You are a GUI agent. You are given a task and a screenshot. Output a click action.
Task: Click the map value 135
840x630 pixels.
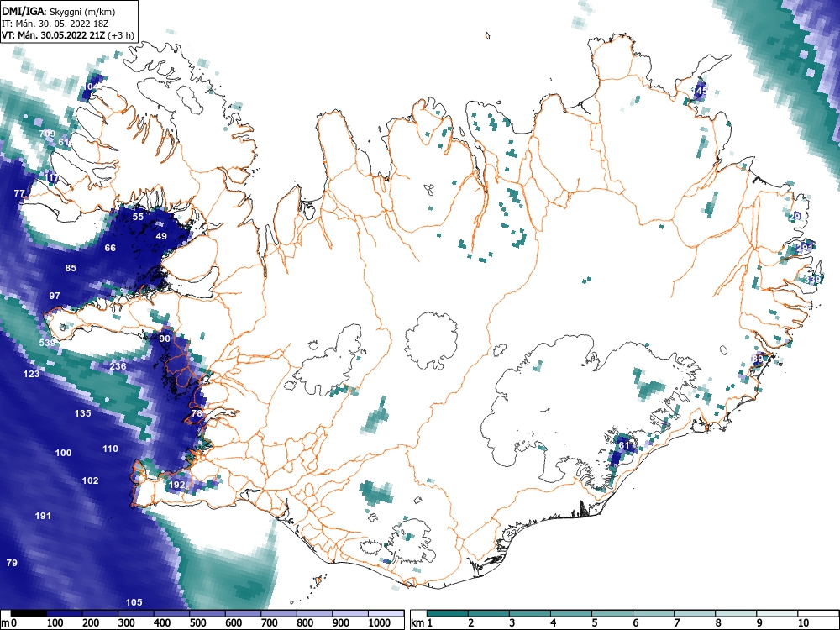pos(82,413)
